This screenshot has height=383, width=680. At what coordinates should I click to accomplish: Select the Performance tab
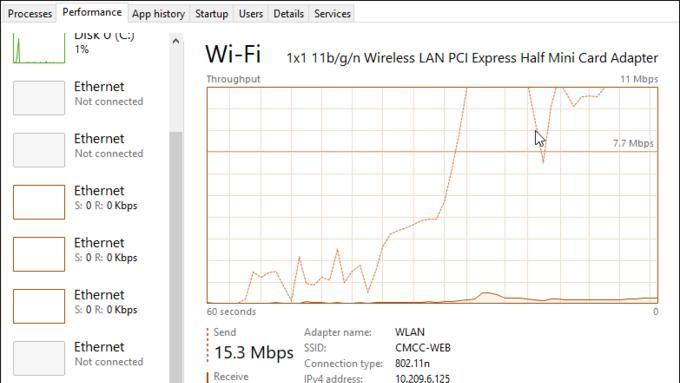pos(92,12)
